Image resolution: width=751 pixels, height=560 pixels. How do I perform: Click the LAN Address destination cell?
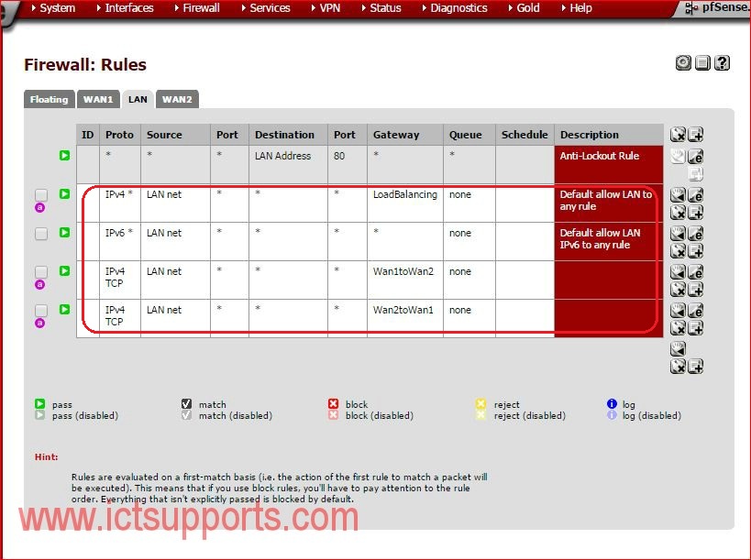coord(288,165)
